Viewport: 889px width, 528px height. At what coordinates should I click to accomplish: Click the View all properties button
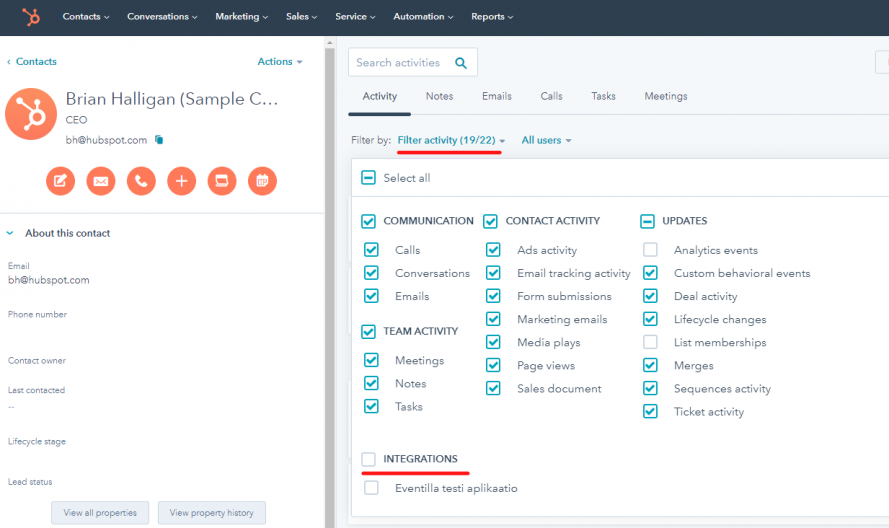pyautogui.click(x=100, y=513)
